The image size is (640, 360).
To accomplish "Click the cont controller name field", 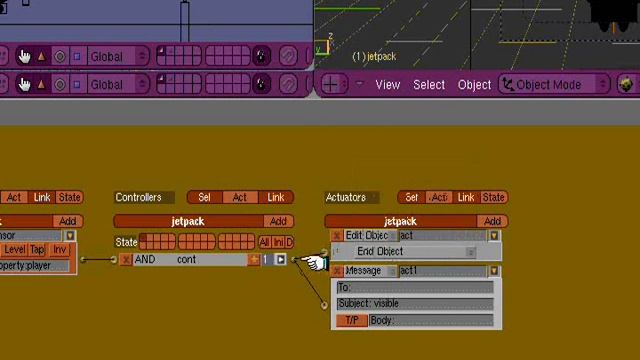I will click(x=211, y=260).
